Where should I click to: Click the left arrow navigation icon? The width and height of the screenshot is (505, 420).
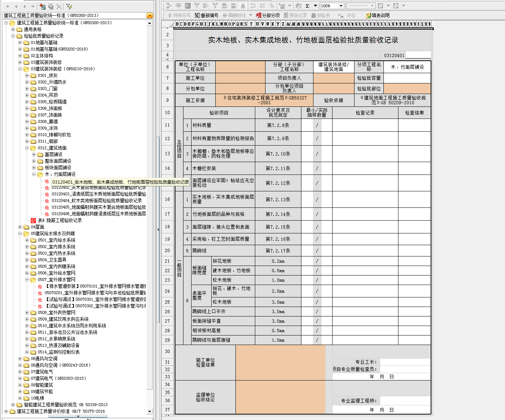point(8,6)
